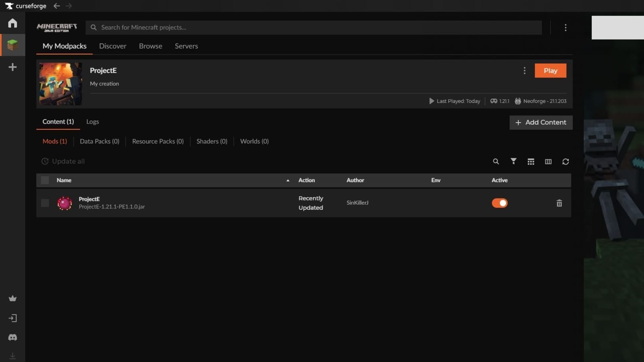Viewport: 644px width, 362px height.
Task: Delete ProjectE mod with the trash icon
Action: tap(559, 203)
